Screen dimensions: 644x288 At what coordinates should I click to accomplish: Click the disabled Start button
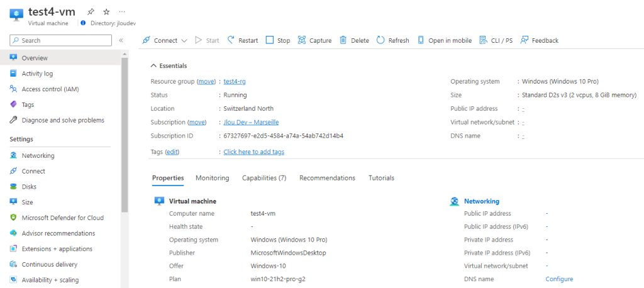pos(207,40)
